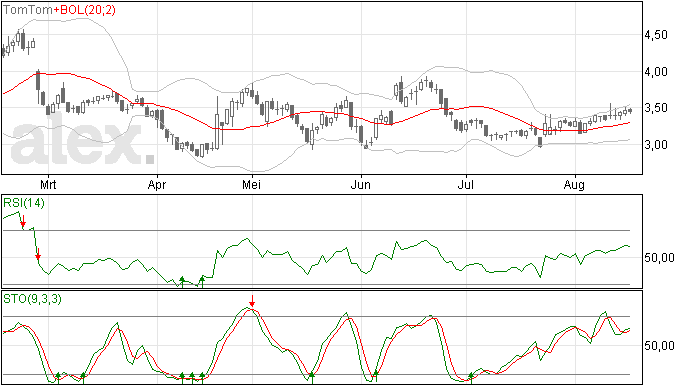Click the 3,50 price axis label
This screenshot has height=387, width=690.
click(656, 108)
